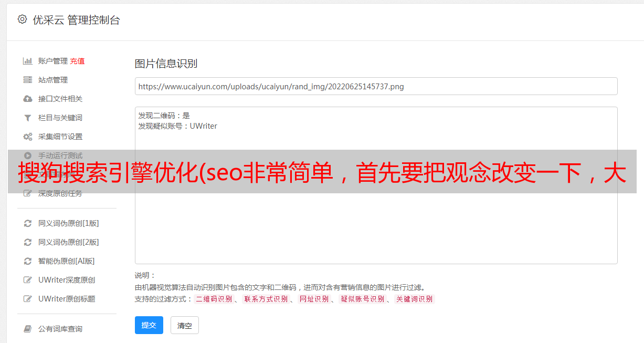The height and width of the screenshot is (343, 644).
Task: Click the 发现二维码：是 result line
Action: 164,116
